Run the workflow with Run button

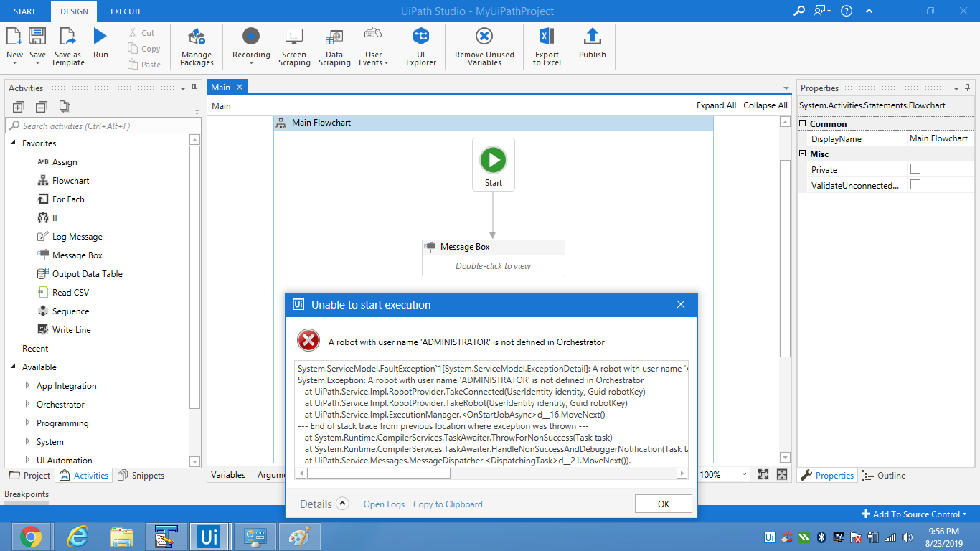click(100, 43)
